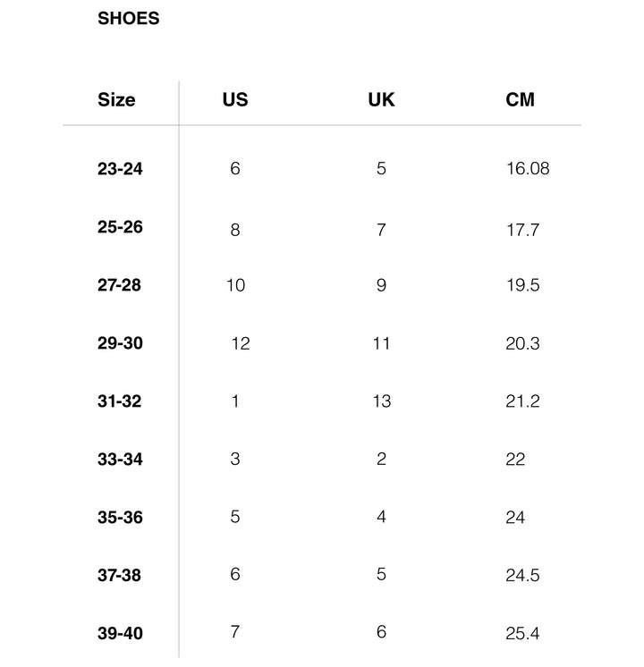The width and height of the screenshot is (644, 667).
Task: Click the Size column header
Action: point(116,100)
